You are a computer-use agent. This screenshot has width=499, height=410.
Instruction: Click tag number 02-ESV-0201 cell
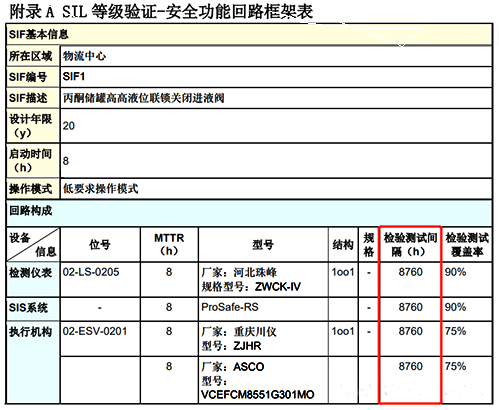[100, 339]
